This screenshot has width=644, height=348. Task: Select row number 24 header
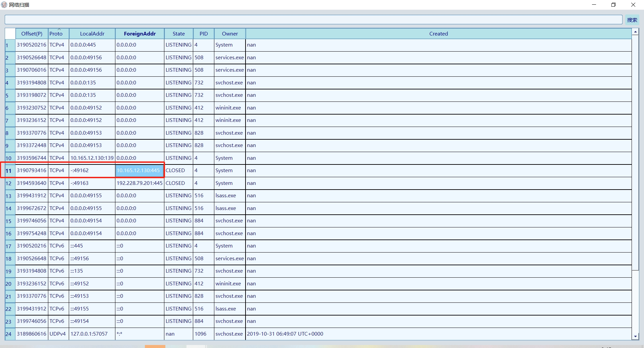coord(10,334)
